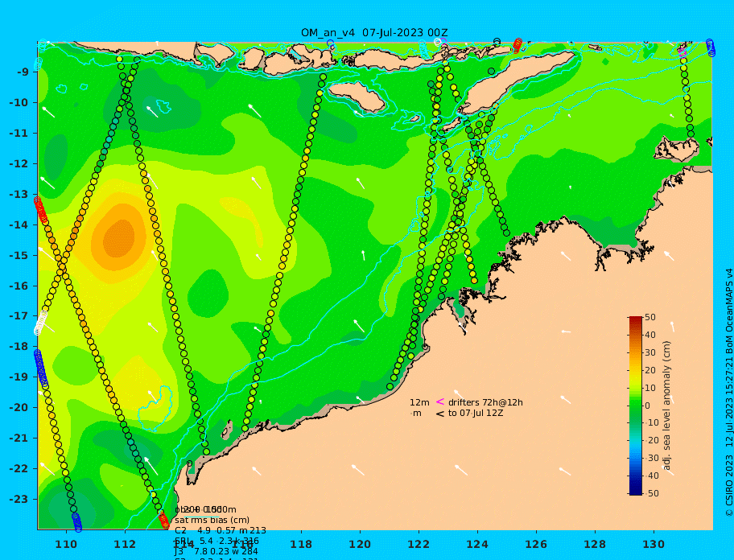Click the map title 'OM_an_v4 07-Jul-2023 00Z'

tap(374, 33)
